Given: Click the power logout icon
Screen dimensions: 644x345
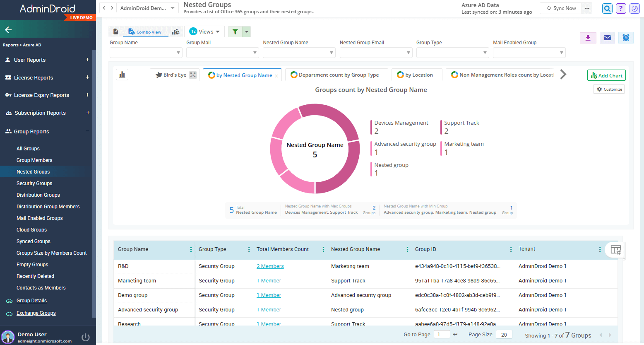Looking at the screenshot, I should pos(86,337).
